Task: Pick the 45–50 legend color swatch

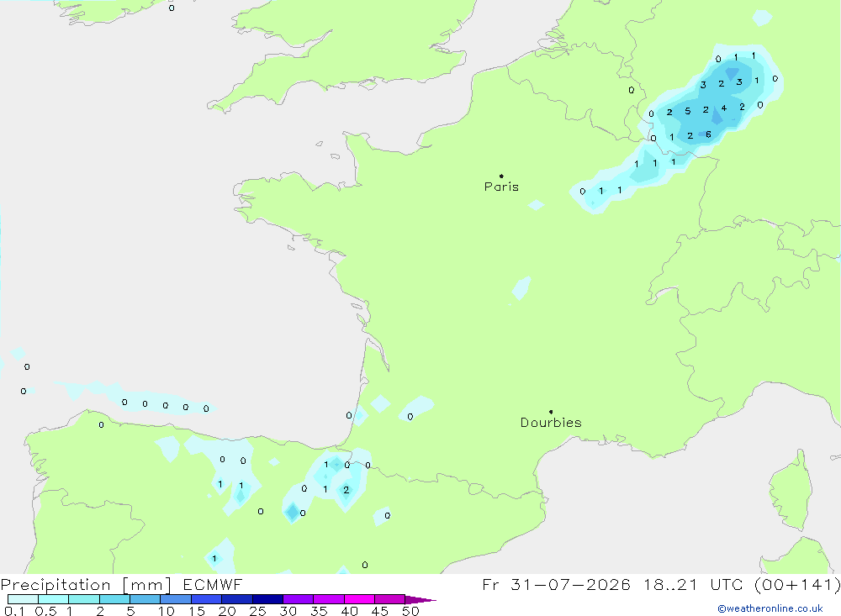Action: [x=390, y=599]
